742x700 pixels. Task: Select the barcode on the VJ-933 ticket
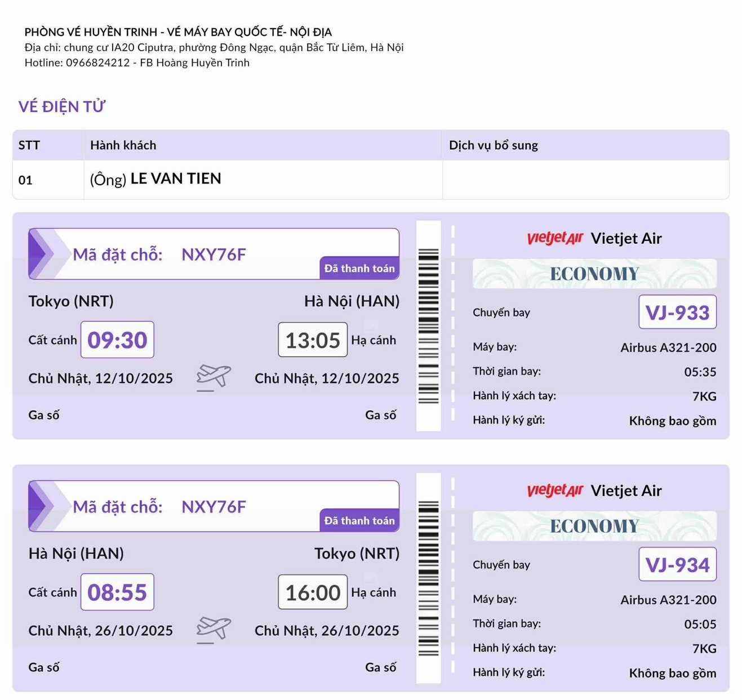[x=428, y=326]
